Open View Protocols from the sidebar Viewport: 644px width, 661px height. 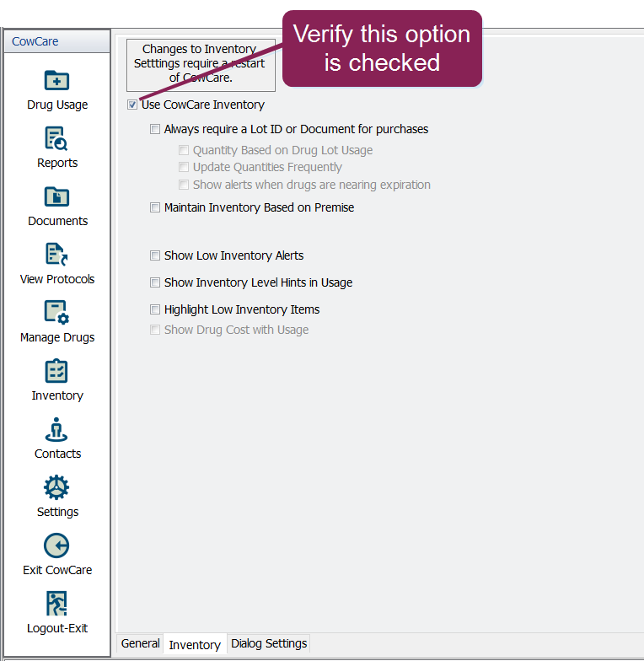pos(56,255)
